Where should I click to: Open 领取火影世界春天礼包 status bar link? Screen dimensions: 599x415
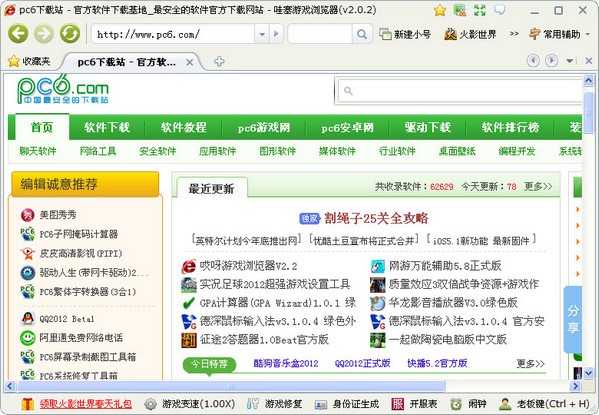[86, 404]
